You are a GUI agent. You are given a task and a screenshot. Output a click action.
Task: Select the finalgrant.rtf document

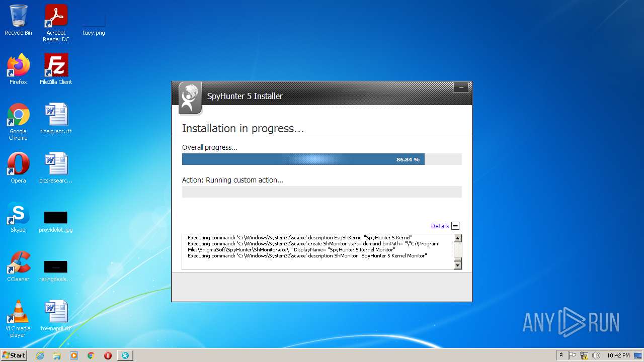coord(56,119)
